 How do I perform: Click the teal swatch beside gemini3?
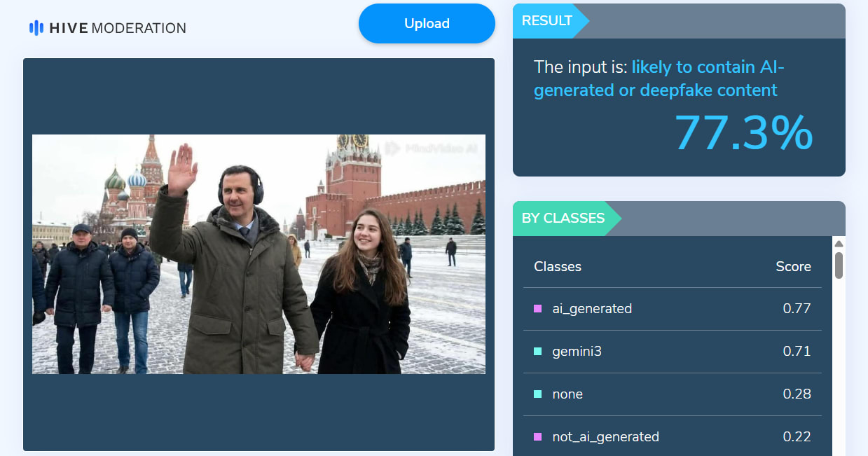point(538,351)
